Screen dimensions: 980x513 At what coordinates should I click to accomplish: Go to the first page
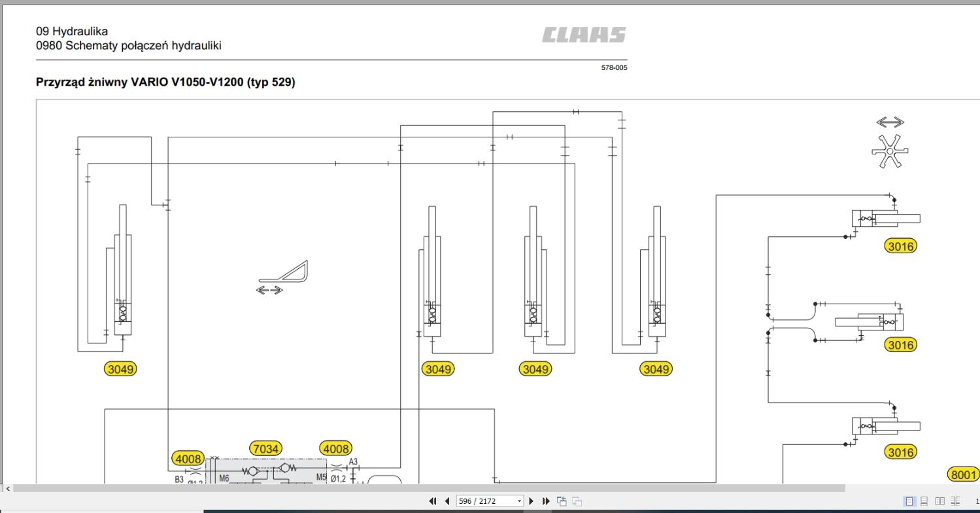[x=433, y=501]
